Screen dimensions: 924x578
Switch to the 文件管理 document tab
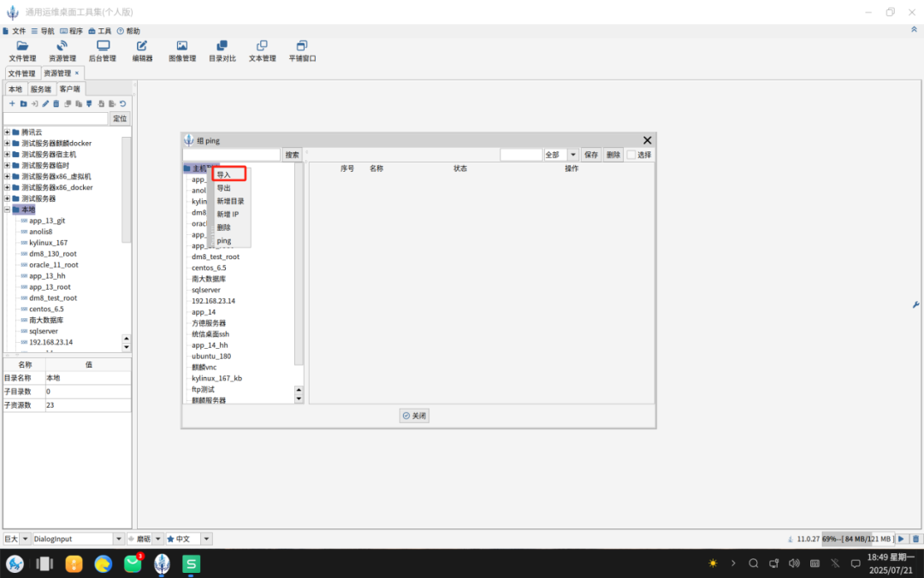21,73
